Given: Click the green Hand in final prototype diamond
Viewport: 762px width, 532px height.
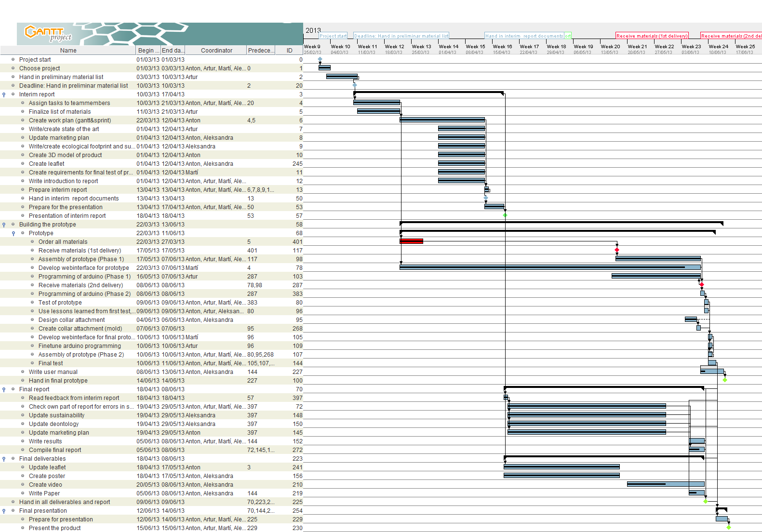Looking at the screenshot, I should (725, 380).
